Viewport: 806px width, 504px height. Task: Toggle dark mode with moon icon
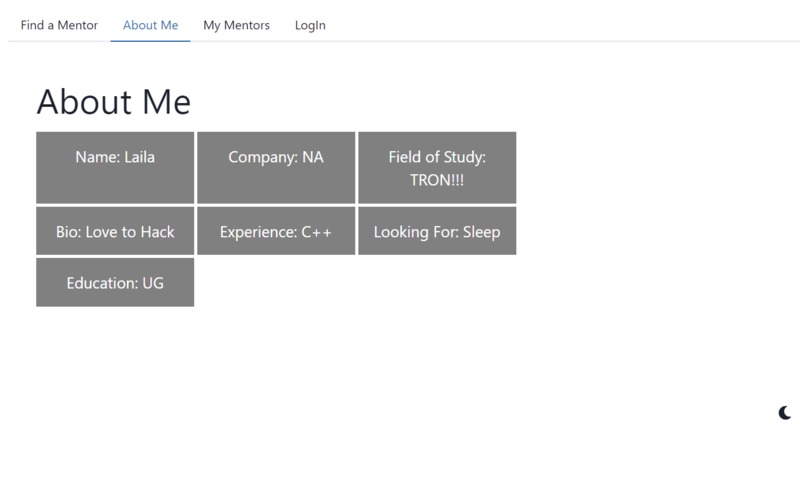(x=784, y=412)
